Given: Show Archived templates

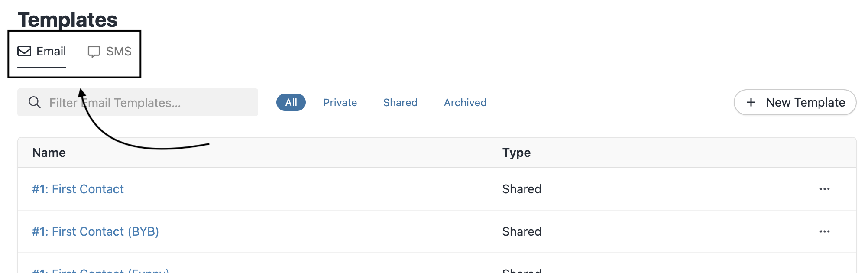Looking at the screenshot, I should pos(465,103).
